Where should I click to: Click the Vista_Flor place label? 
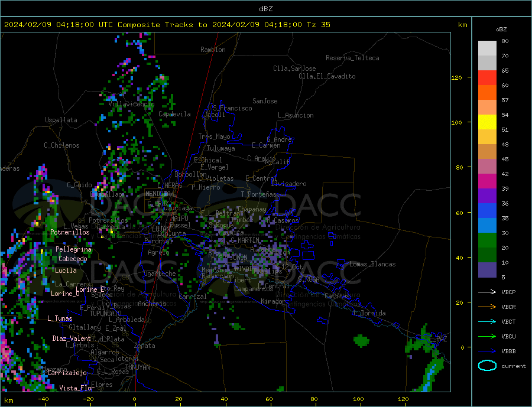click(x=77, y=388)
